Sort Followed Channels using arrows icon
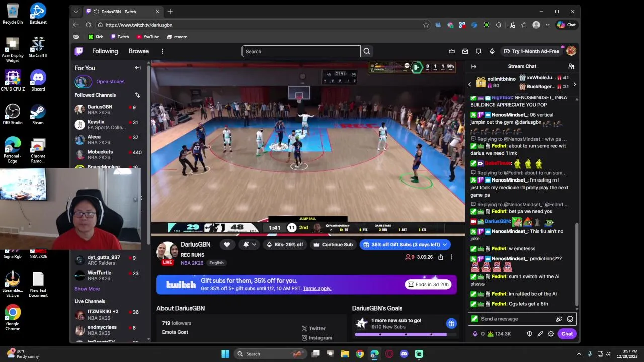This screenshot has width=644, height=362. pyautogui.click(x=137, y=95)
